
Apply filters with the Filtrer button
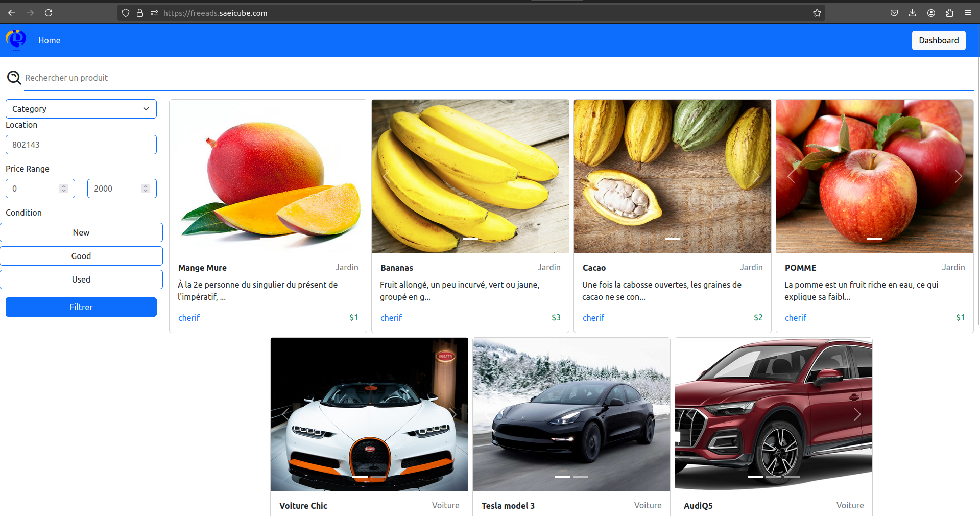pos(81,307)
